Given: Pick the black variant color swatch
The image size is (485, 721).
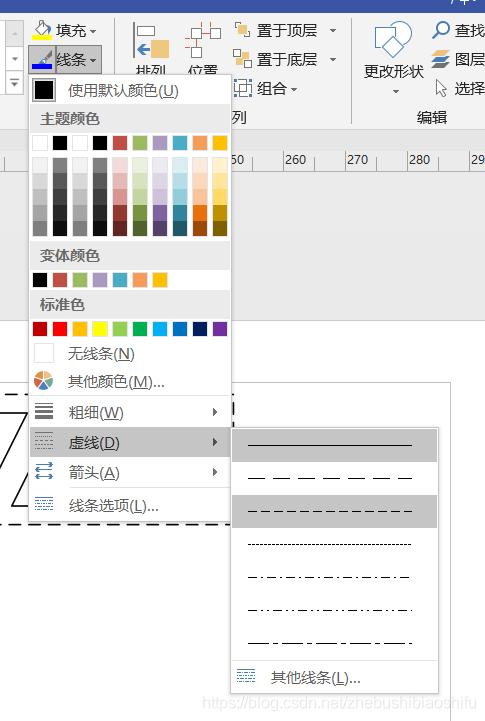Looking at the screenshot, I should [x=40, y=280].
